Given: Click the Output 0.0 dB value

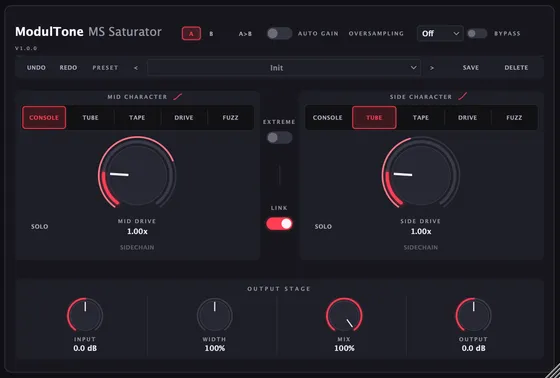Looking at the screenshot, I should [474, 348].
